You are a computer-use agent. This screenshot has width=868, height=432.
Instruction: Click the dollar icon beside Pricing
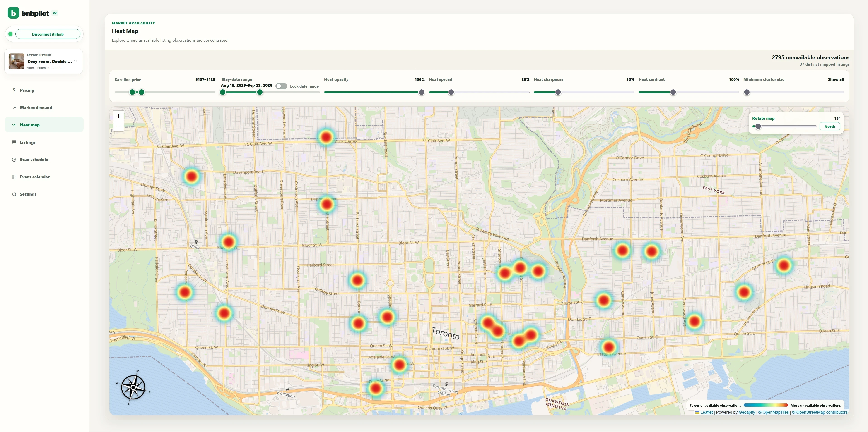coord(14,90)
